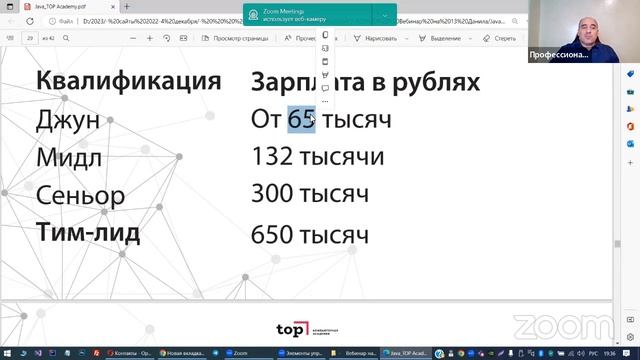Open Элементы упр... taskbar window
This screenshot has height=360, width=640.
[300, 353]
